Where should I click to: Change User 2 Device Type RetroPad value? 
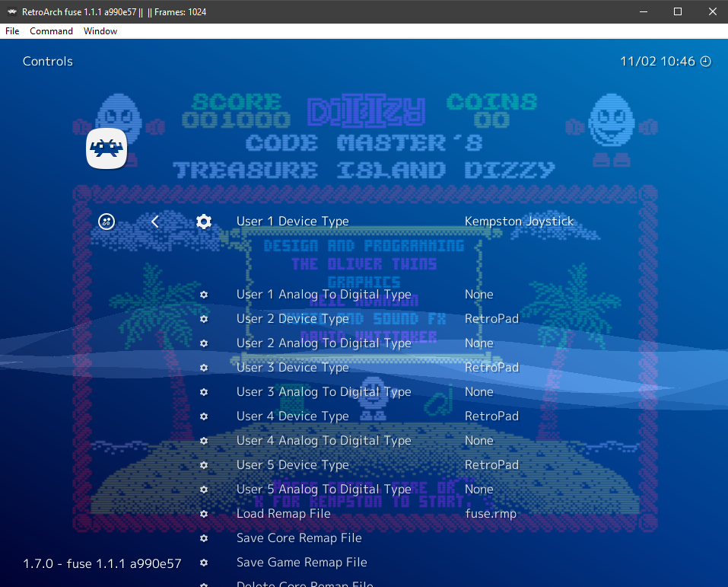point(491,319)
